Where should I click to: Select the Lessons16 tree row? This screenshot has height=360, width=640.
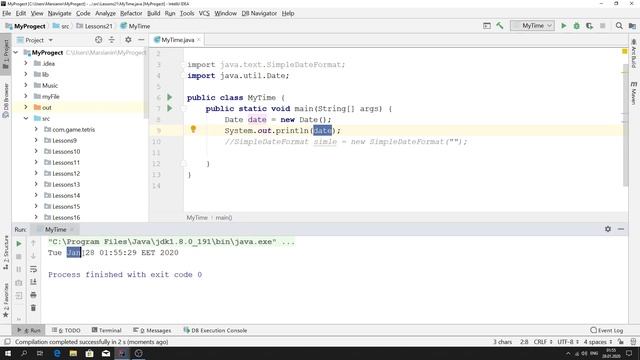[x=80, y=218]
